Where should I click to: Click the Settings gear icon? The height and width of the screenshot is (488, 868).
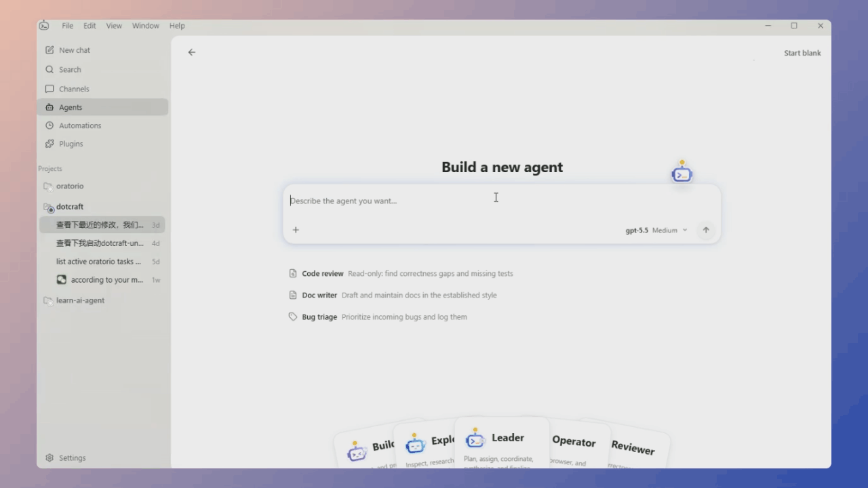(x=49, y=457)
